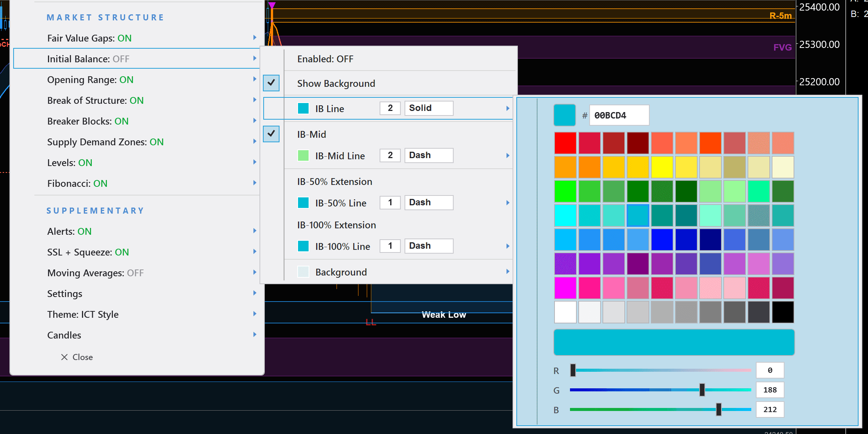
Task: Select the Opening Range menu item
Action: tap(90, 80)
